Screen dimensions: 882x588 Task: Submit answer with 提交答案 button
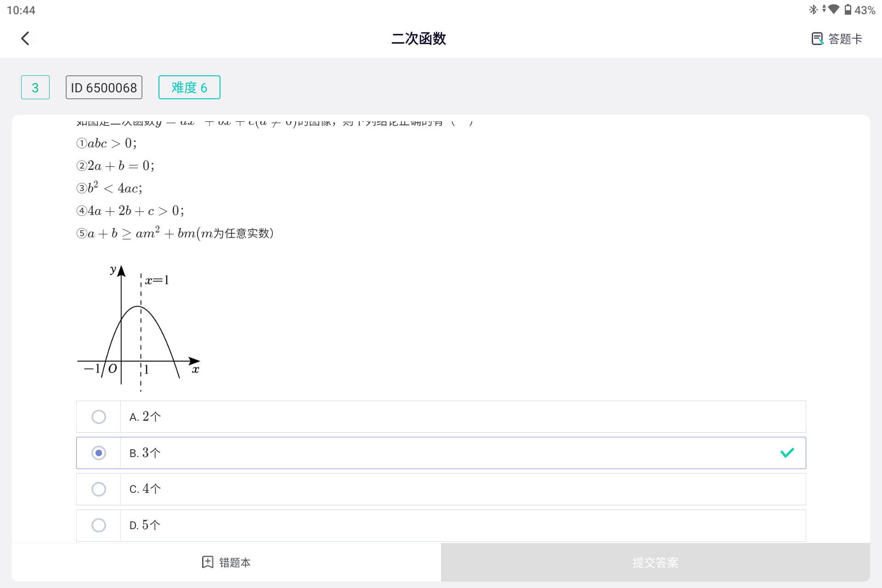click(656, 562)
